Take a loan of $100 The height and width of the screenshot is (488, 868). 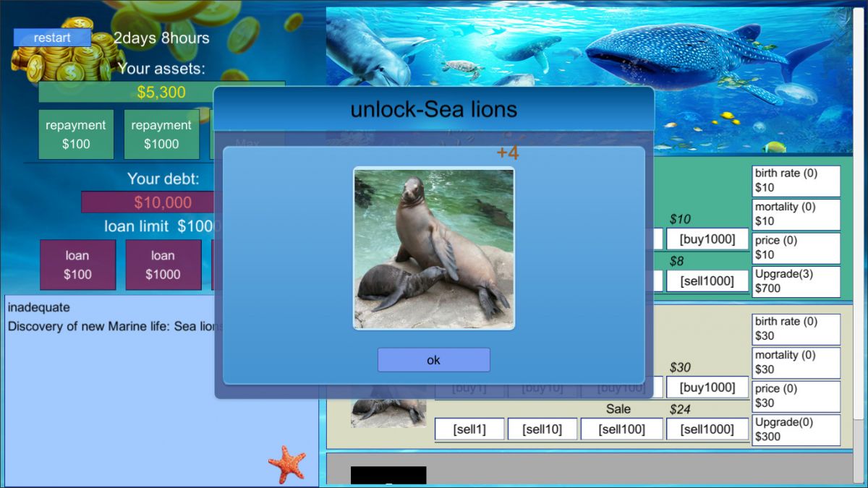pos(77,265)
